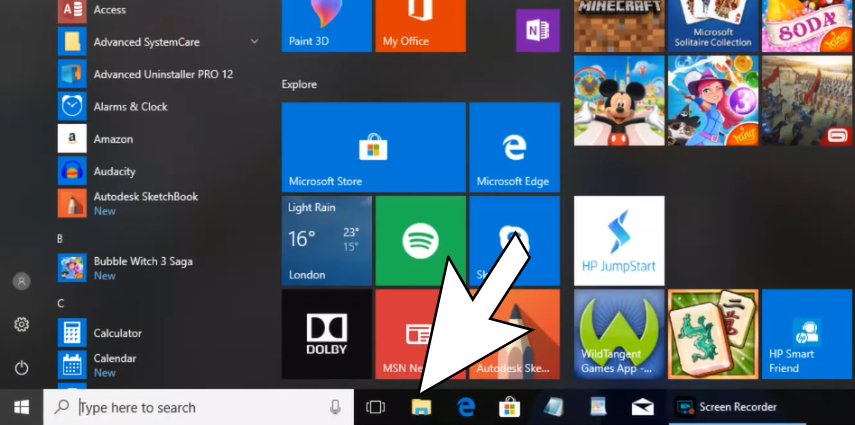The width and height of the screenshot is (855, 425).
Task: Open the Microsoft Edge tile
Action: point(514,147)
